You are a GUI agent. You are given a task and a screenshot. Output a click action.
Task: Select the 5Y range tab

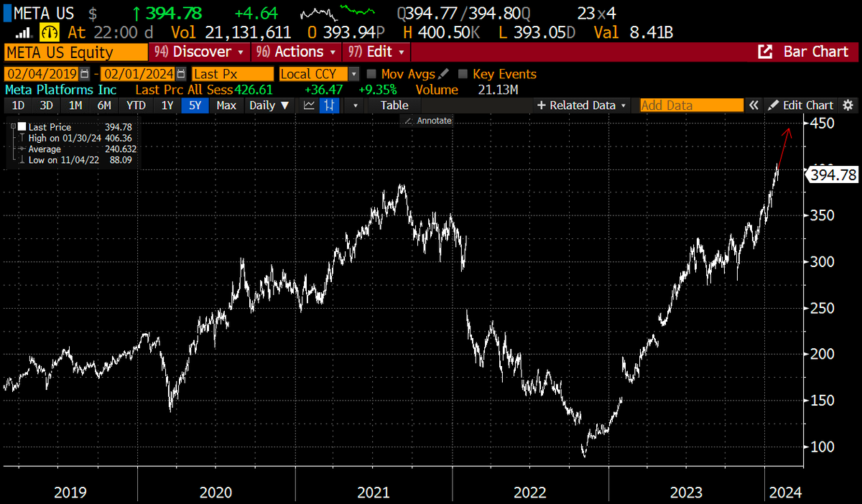196,105
